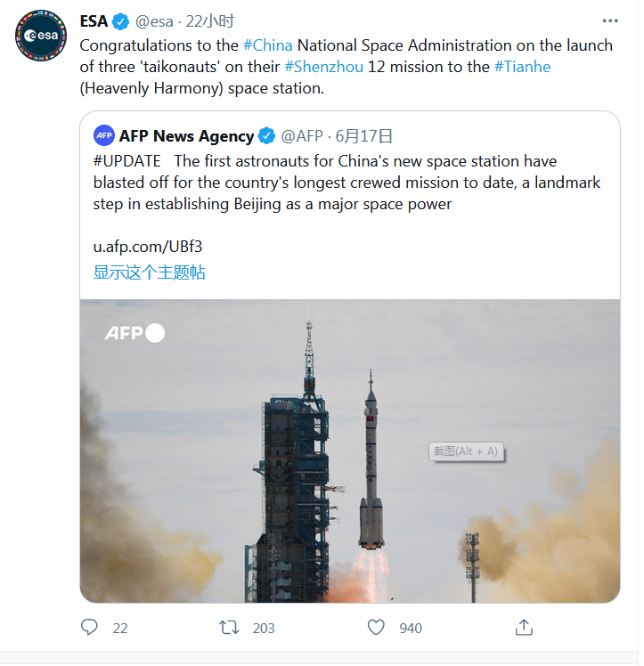Click the share upload icon
644x666 pixels.
pos(525,628)
